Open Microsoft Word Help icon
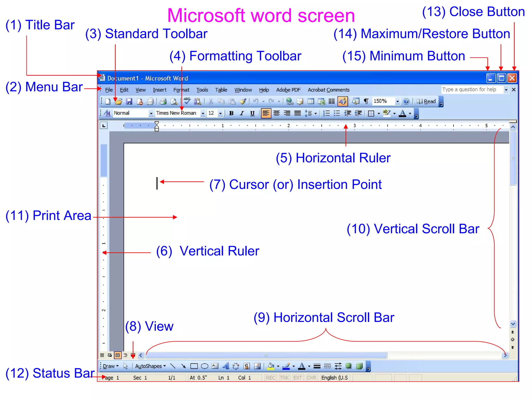Screen dimensions: 532x399 point(406,102)
